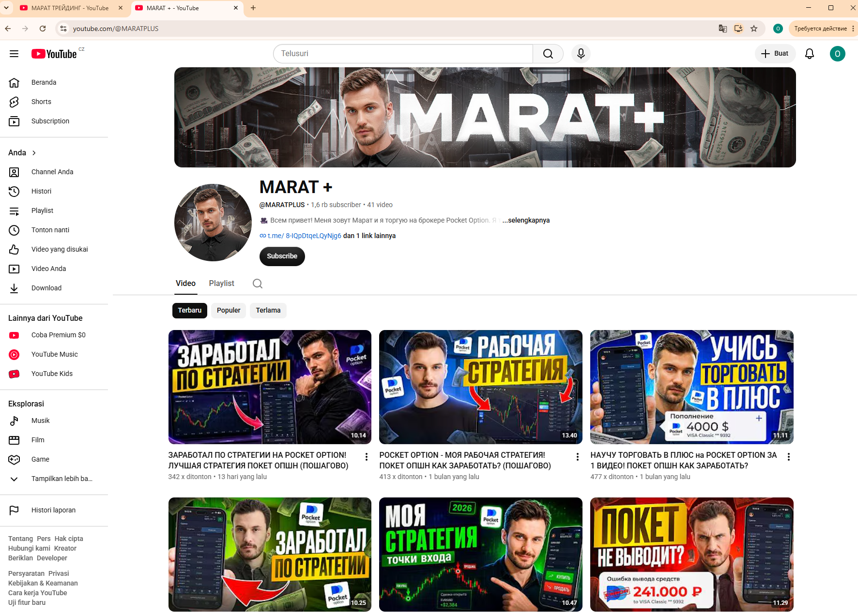Click MARAT + channel avatar
Image resolution: width=858 pixels, height=616 pixels.
pos(213,223)
